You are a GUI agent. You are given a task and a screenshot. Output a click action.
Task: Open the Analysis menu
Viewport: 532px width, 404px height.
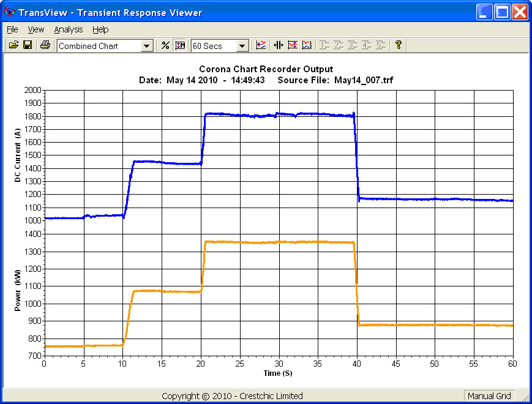point(69,29)
